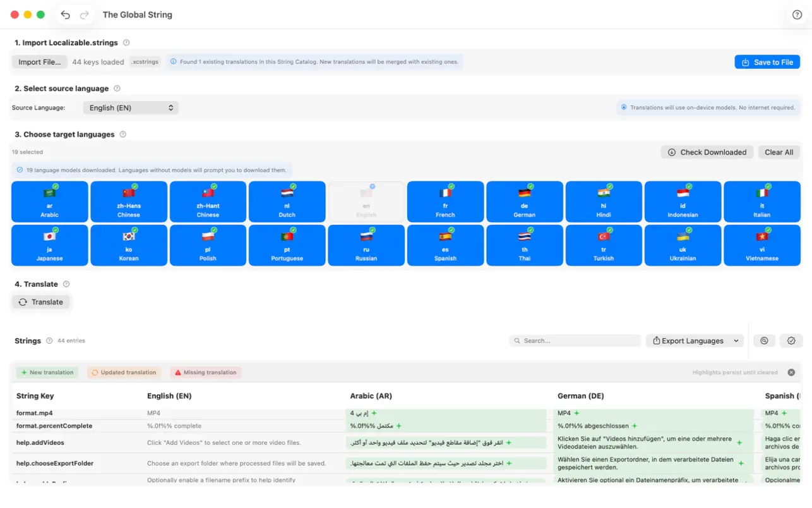
Task: Toggle the zh-Hant Chinese tile
Action: coord(208,202)
